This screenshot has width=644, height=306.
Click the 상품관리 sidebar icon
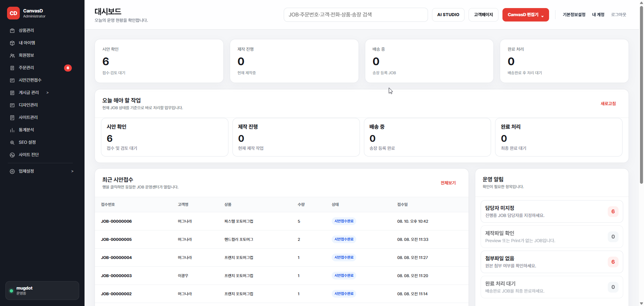[x=12, y=31]
